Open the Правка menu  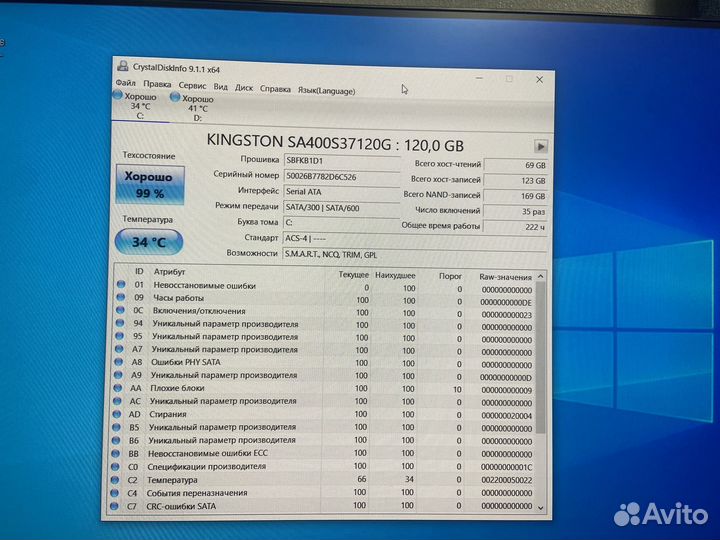pos(157,84)
